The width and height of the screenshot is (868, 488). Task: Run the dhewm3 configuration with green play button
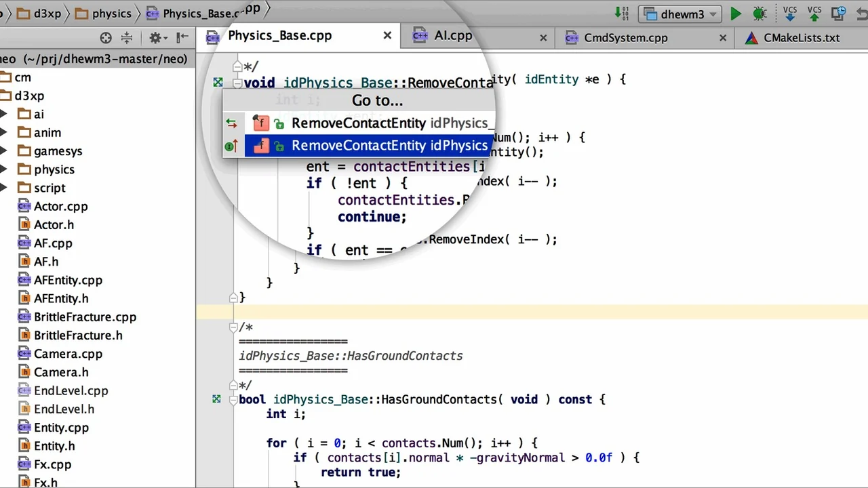click(x=736, y=14)
